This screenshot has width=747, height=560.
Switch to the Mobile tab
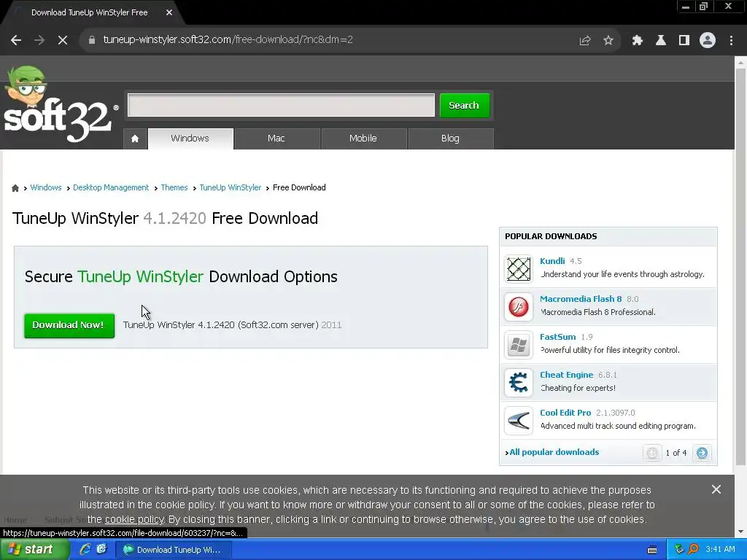pyautogui.click(x=363, y=139)
